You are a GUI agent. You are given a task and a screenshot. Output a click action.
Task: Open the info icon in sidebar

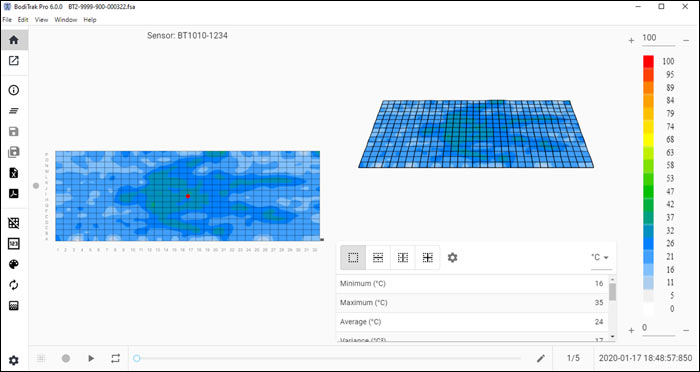tap(14, 90)
